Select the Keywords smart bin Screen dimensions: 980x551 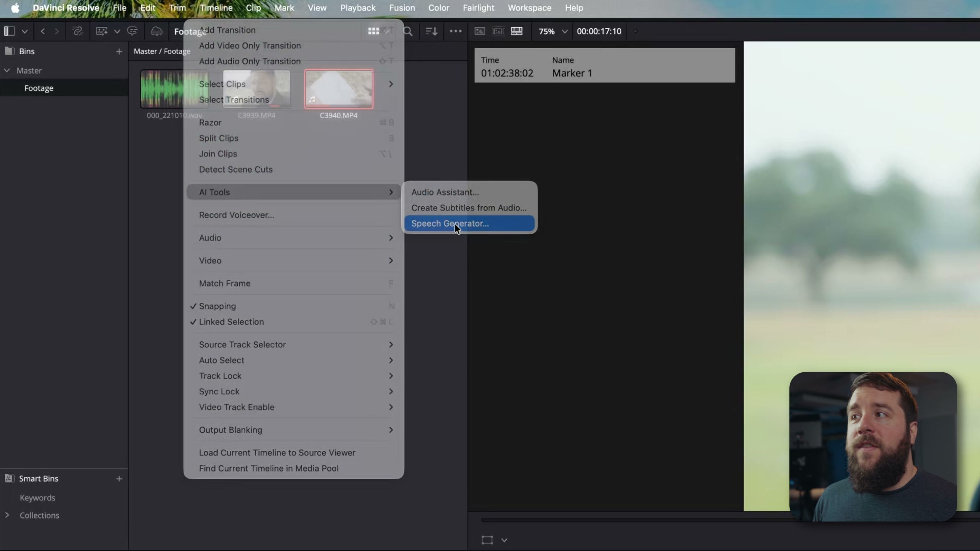coord(38,498)
